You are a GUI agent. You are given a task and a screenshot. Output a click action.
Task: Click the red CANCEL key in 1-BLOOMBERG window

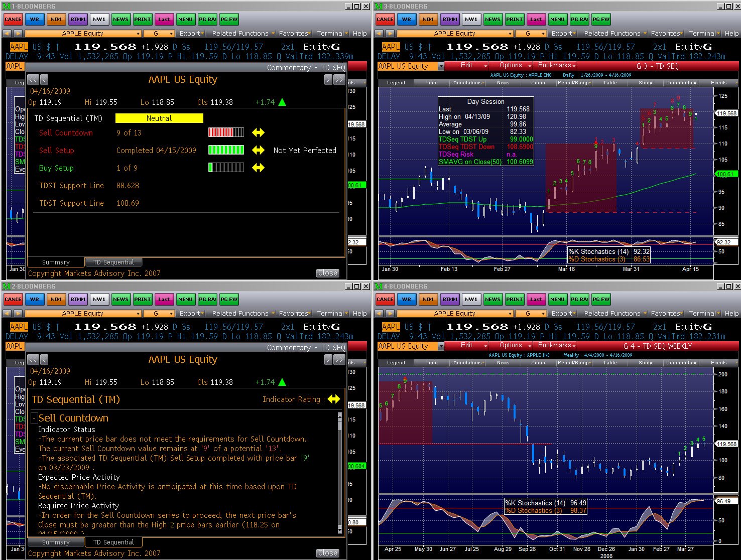[x=13, y=19]
